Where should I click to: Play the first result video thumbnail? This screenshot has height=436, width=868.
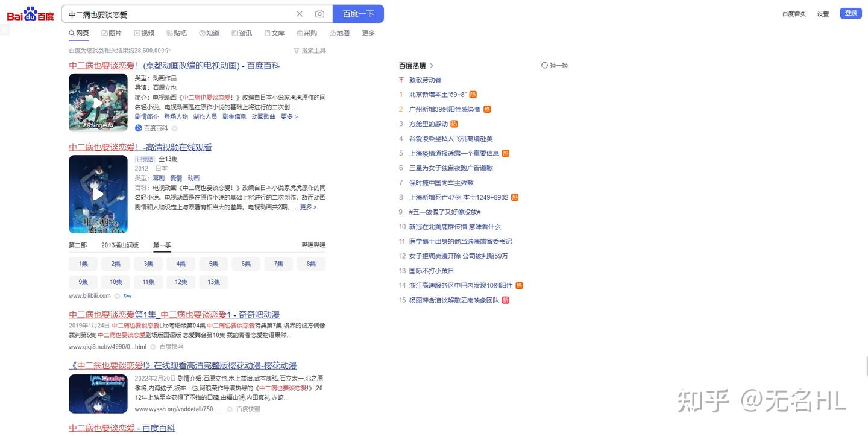[x=98, y=103]
